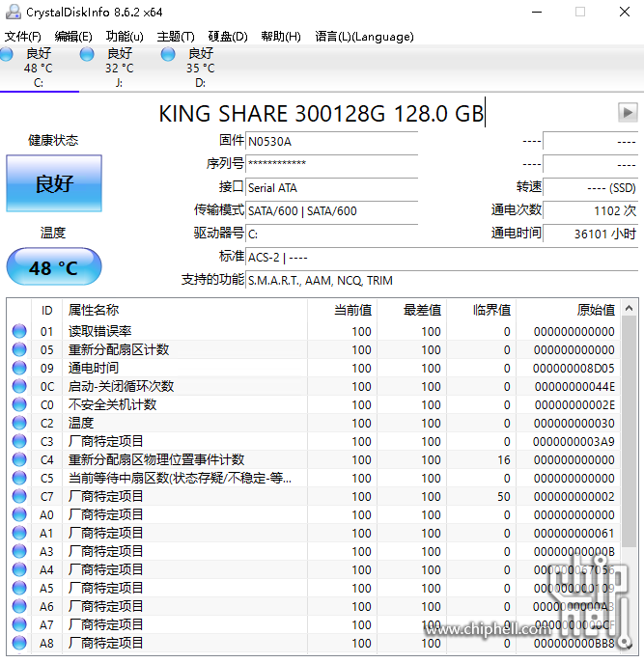
Task: Click the 原始值 column header
Action: 595,310
